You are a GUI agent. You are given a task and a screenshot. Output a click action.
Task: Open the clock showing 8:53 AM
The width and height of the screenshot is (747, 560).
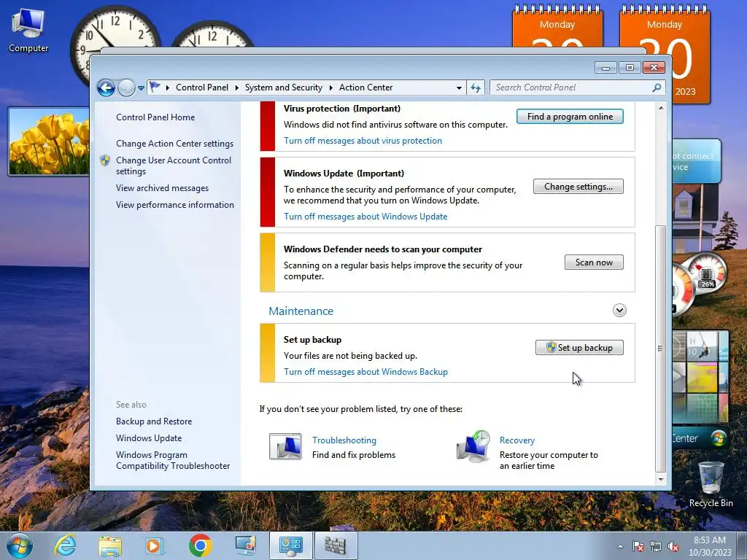click(709, 546)
